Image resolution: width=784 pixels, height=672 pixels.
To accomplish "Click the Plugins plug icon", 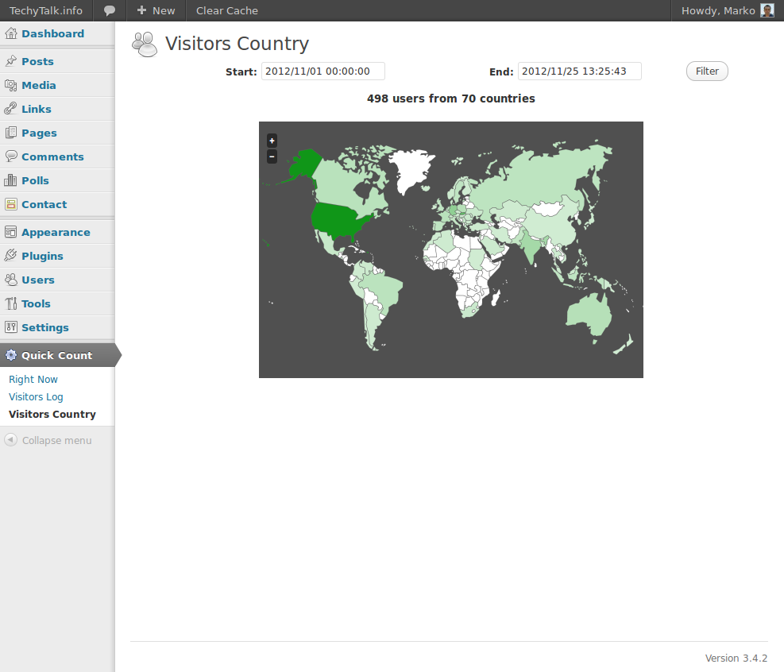I will [11, 256].
